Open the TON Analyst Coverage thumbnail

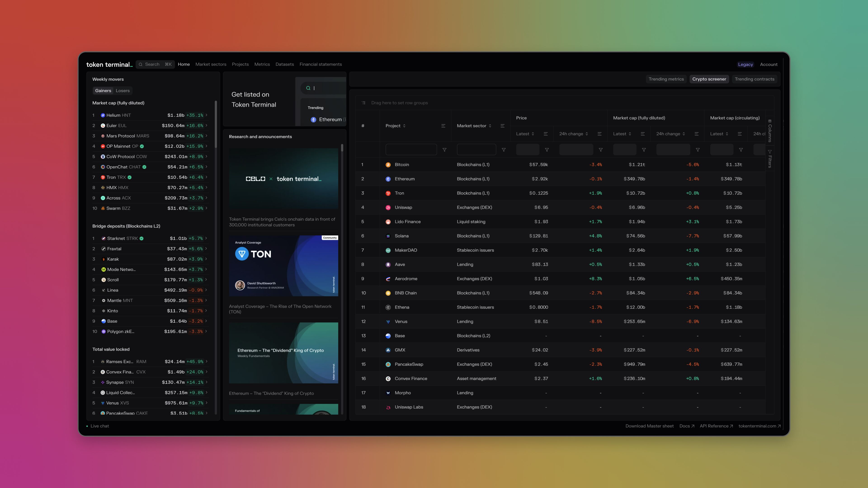tap(283, 266)
